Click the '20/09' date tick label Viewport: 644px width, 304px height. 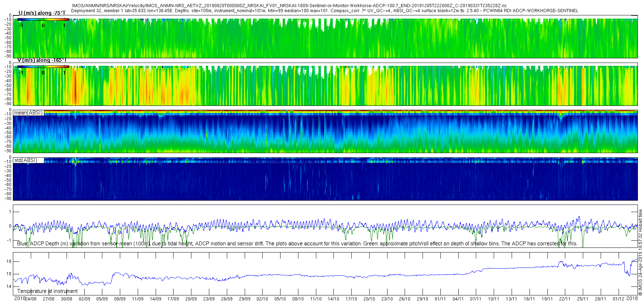click(x=191, y=299)
